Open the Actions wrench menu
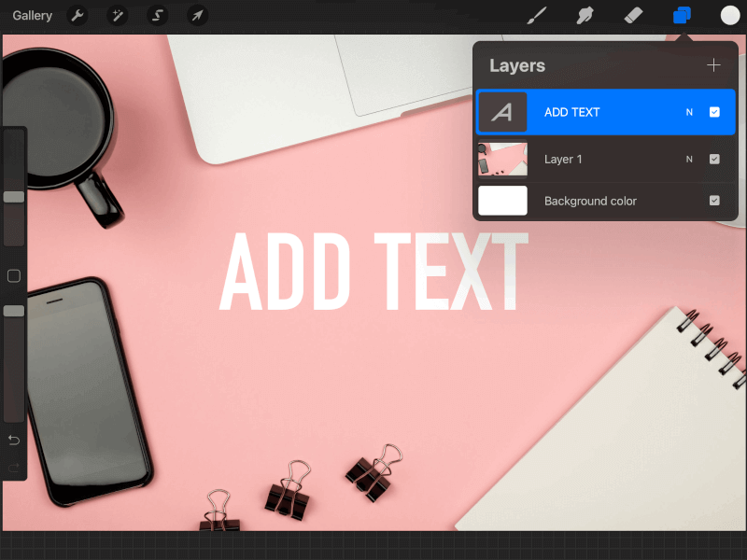747x560 pixels. click(78, 16)
